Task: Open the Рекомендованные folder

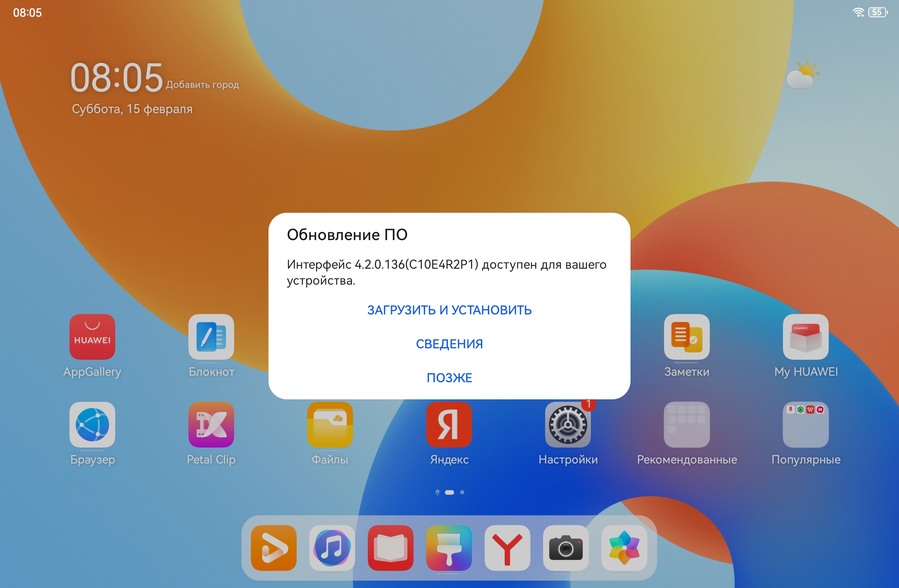Action: [x=687, y=425]
